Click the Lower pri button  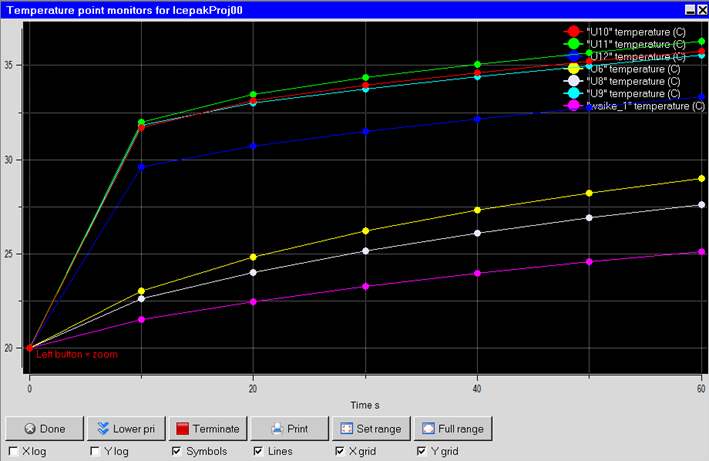coord(126,428)
